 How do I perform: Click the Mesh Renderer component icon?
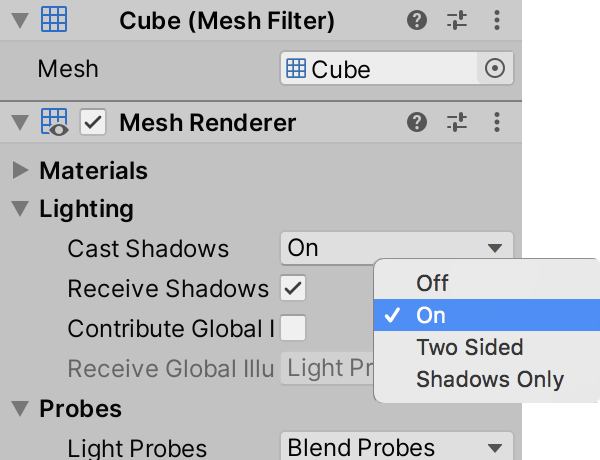[x=54, y=123]
